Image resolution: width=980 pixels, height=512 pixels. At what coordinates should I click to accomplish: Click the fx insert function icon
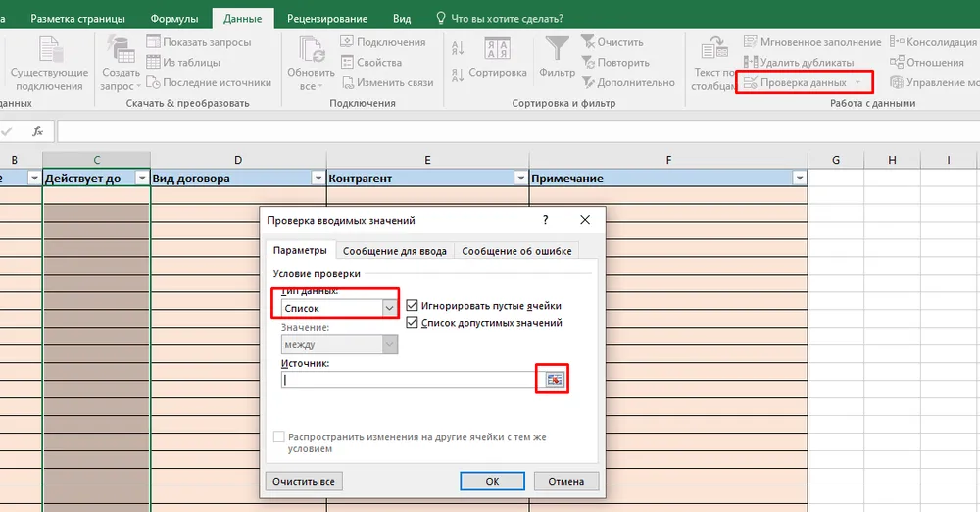38,131
